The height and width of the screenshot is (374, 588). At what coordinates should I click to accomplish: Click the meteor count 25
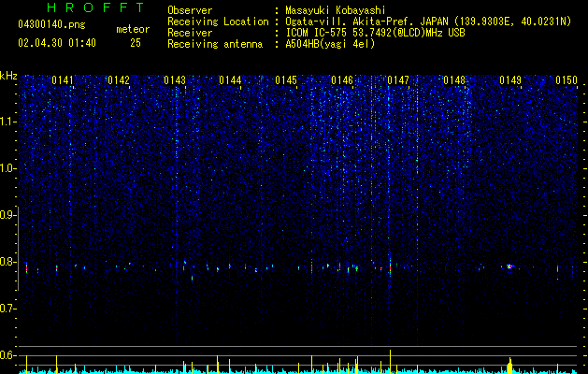tap(136, 43)
